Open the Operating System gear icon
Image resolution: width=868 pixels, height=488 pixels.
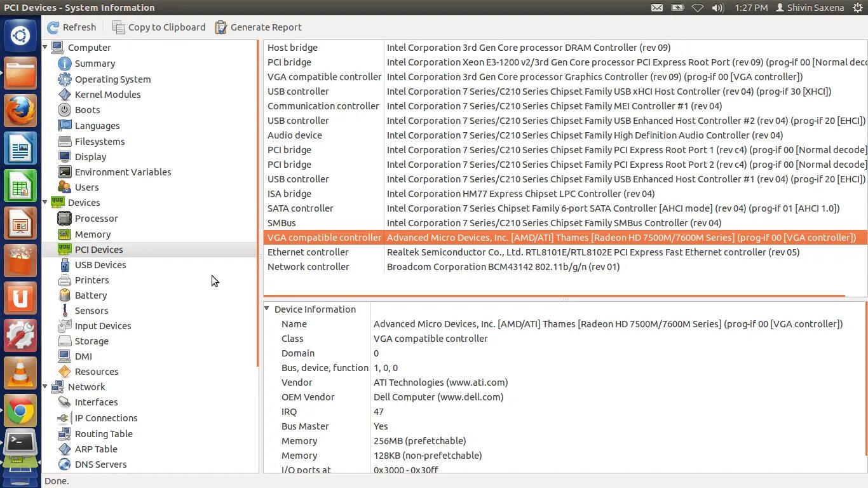coord(64,79)
